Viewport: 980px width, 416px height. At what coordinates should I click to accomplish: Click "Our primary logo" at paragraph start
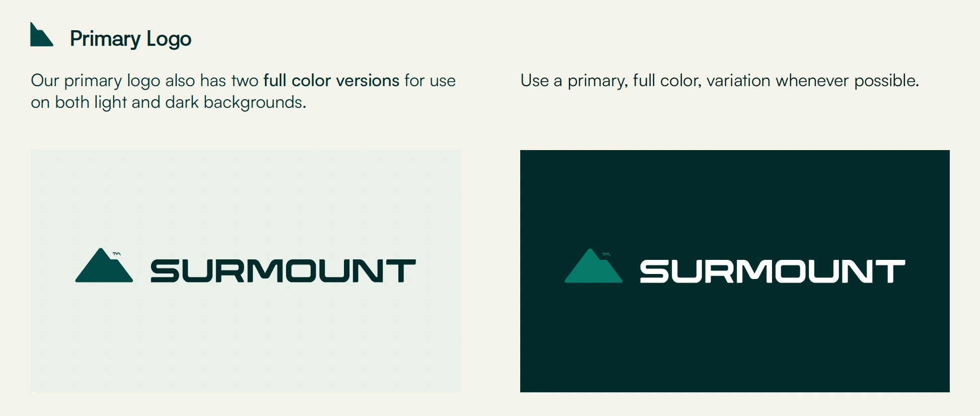[x=95, y=81]
